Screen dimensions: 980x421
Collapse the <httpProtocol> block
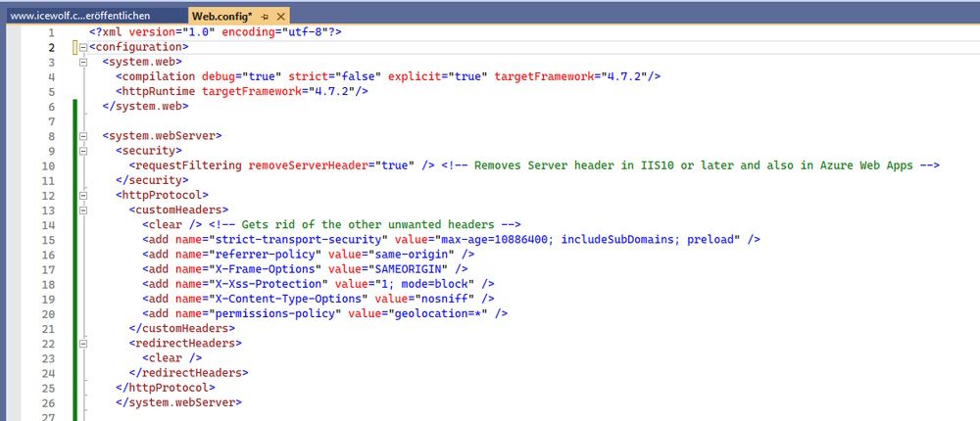[83, 196]
